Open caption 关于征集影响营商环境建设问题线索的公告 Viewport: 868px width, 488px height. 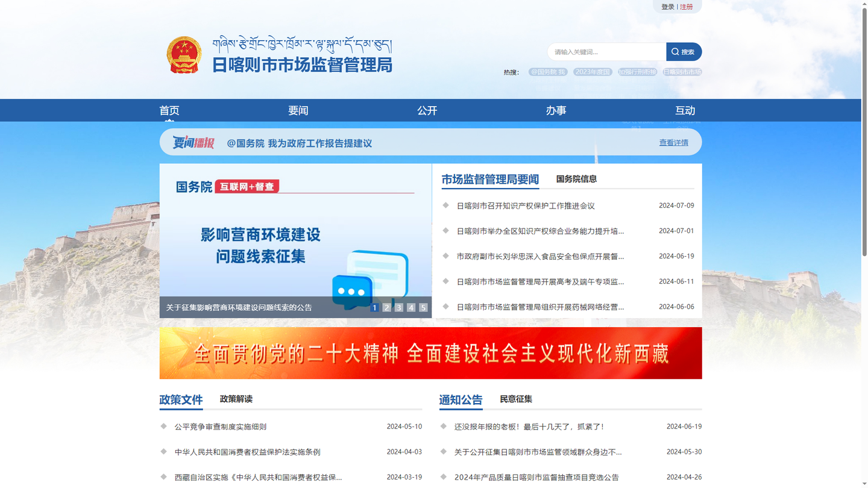click(239, 307)
